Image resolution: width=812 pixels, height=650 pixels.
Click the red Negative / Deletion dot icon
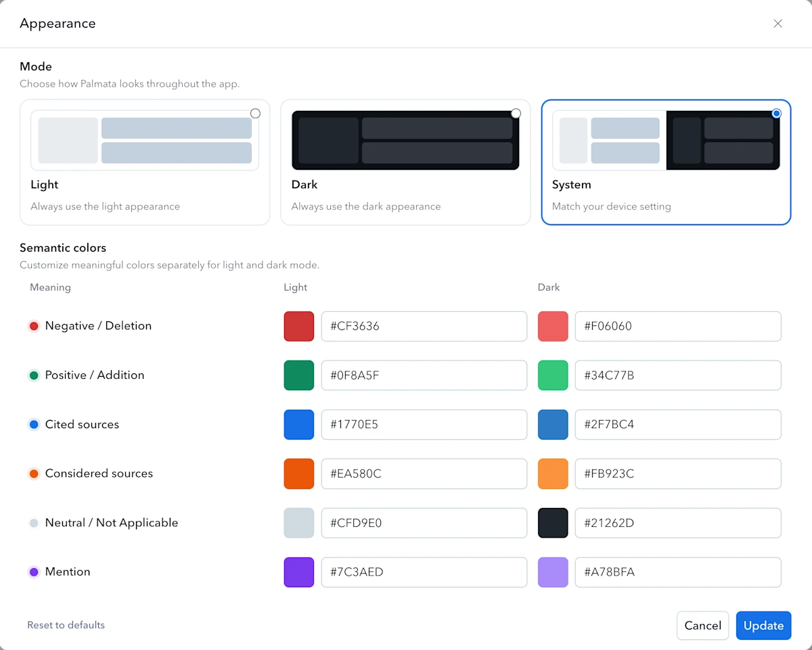tap(34, 326)
